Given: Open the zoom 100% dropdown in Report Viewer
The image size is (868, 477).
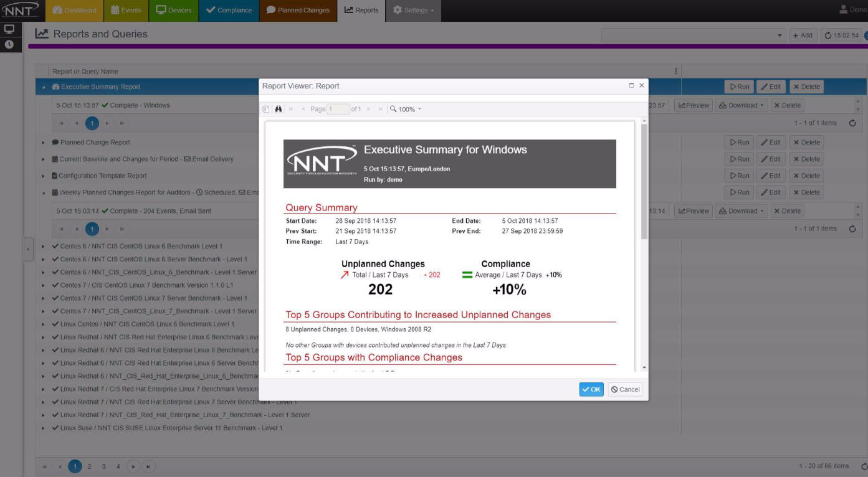Looking at the screenshot, I should click(x=406, y=109).
